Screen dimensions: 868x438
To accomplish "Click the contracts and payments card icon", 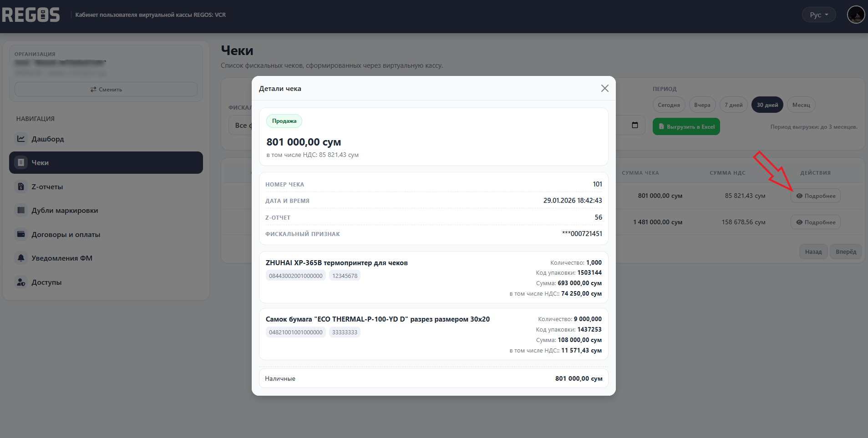I will (21, 234).
